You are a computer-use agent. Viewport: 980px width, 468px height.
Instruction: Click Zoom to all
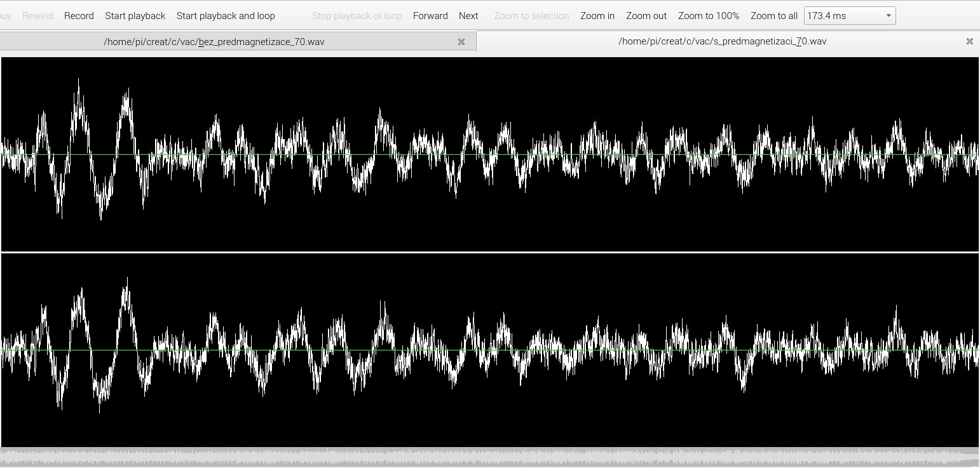click(774, 16)
